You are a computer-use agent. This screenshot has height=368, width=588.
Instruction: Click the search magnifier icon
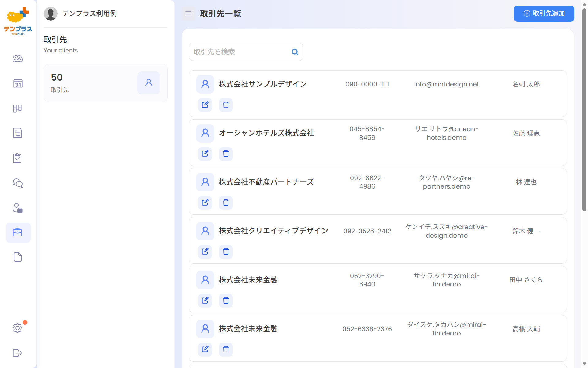tap(295, 52)
